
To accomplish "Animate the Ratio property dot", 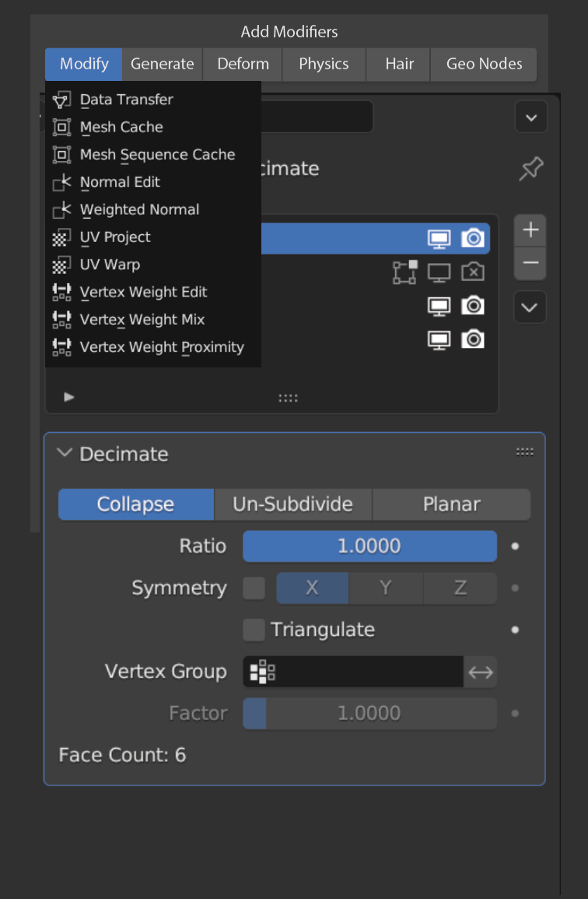I will (515, 546).
